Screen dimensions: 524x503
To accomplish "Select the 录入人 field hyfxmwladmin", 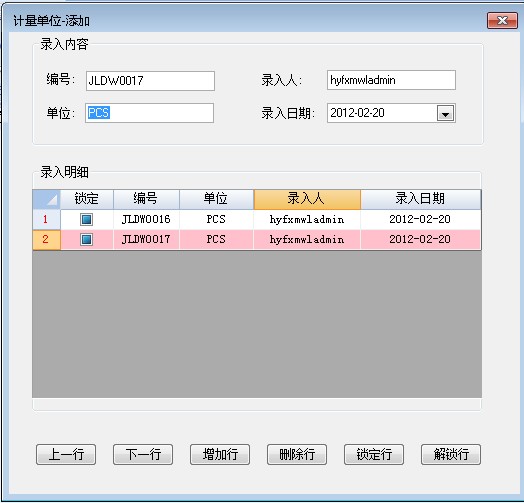I will pos(391,80).
